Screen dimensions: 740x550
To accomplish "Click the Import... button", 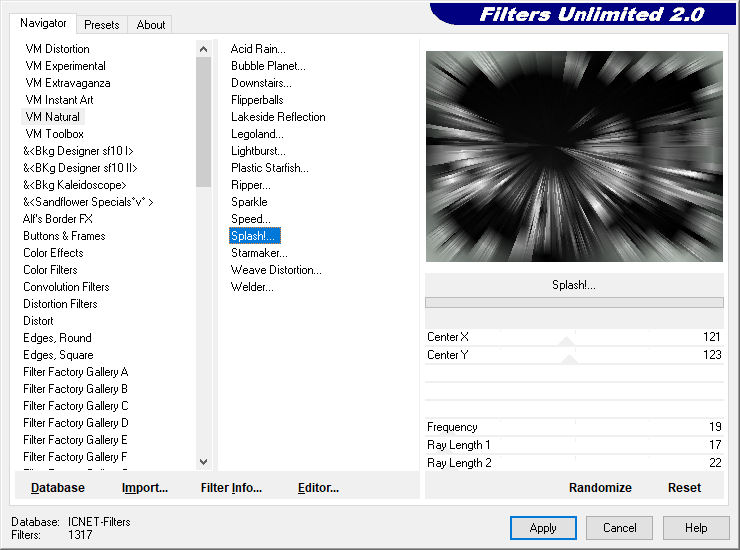I will pos(145,488).
